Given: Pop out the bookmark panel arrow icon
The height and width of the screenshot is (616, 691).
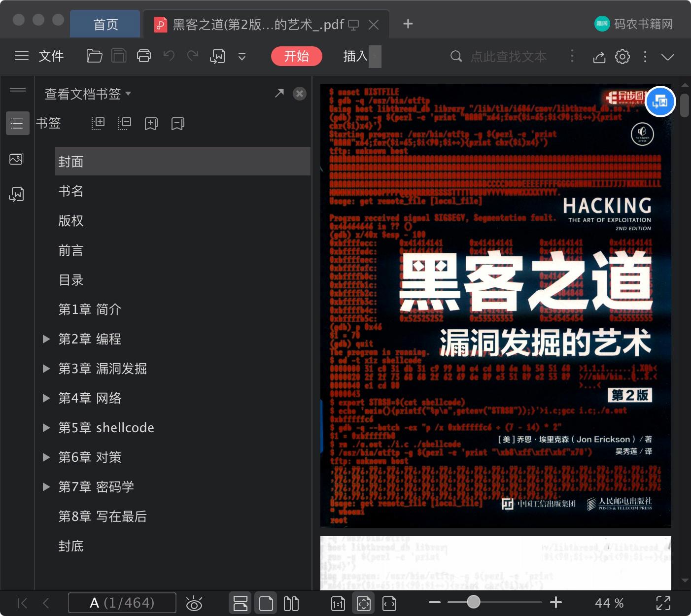Looking at the screenshot, I should point(279,93).
